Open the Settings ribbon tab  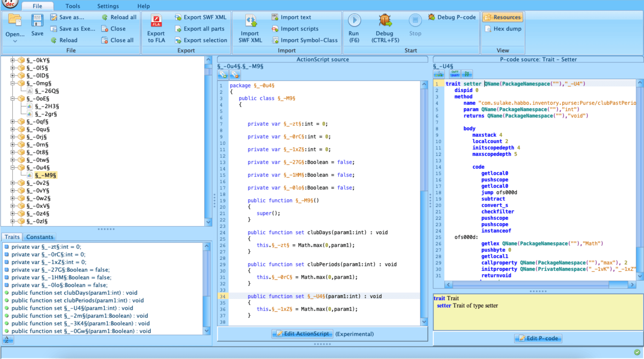pos(108,6)
